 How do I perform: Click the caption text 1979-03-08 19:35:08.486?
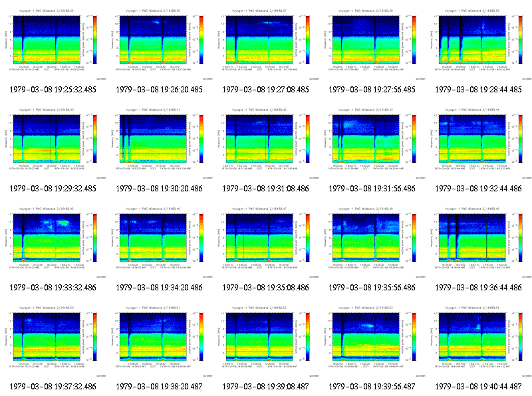coord(266,288)
